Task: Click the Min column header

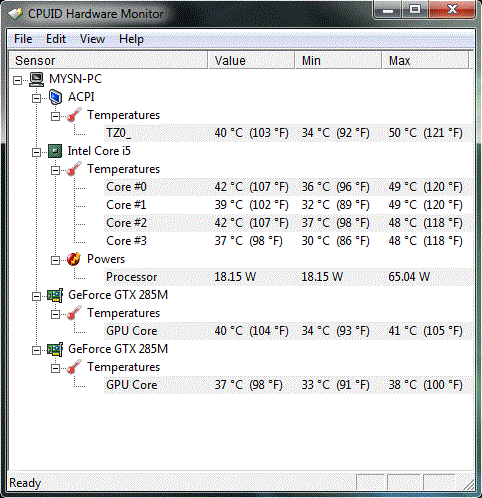Action: [x=338, y=60]
